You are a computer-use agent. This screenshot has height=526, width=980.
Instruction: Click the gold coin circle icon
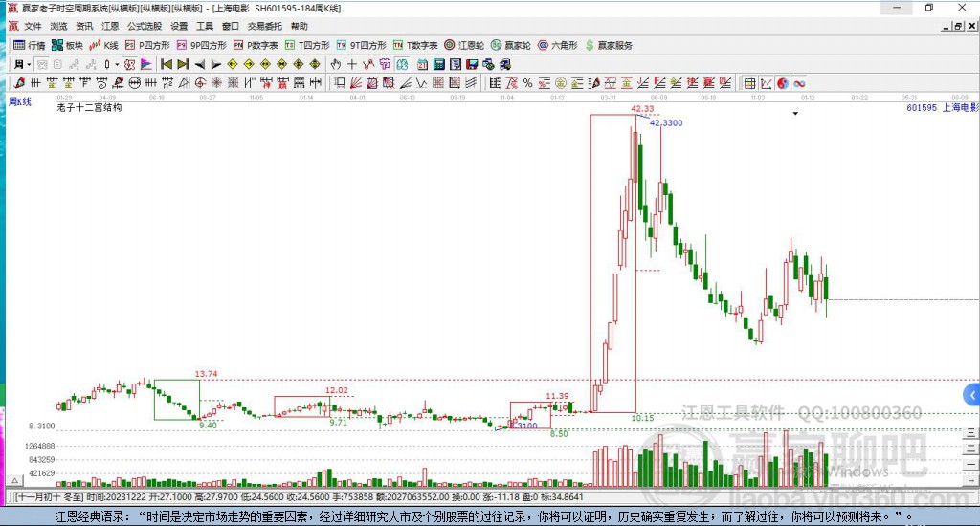(561, 83)
